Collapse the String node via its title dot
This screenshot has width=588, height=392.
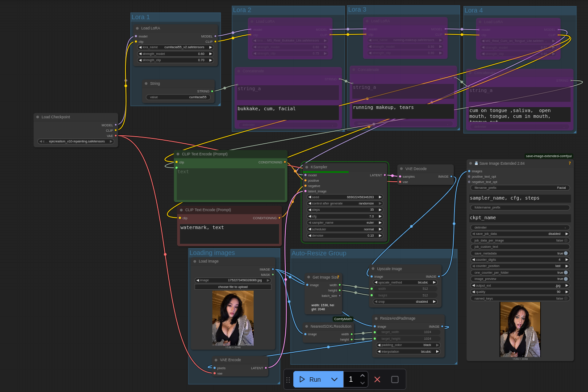146,83
